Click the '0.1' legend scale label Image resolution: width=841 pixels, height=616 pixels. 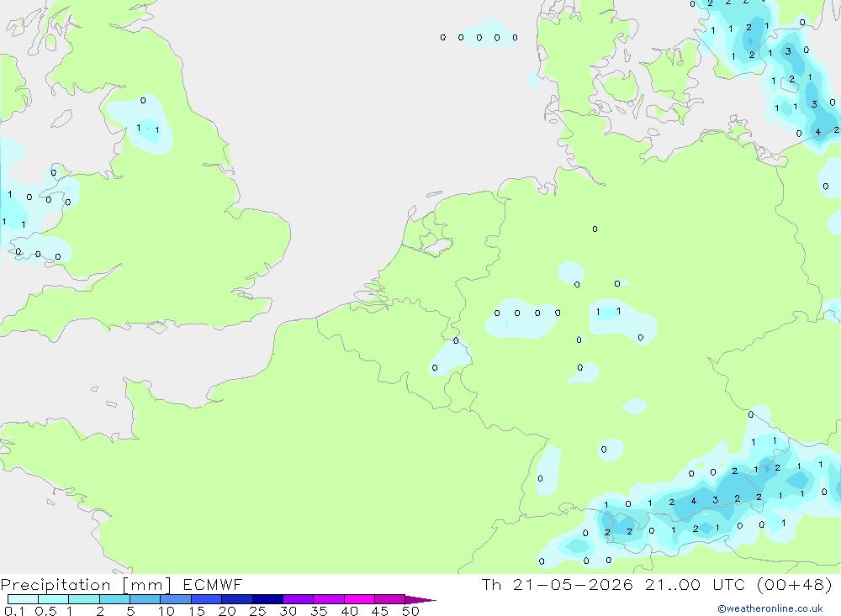(14, 611)
